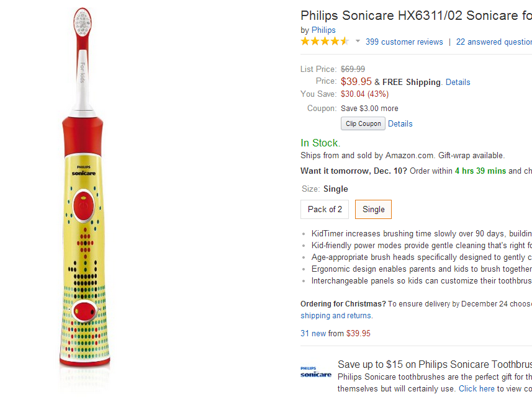Expand the rating breakdown dropdown arrow
The height and width of the screenshot is (402, 532).
tap(358, 42)
